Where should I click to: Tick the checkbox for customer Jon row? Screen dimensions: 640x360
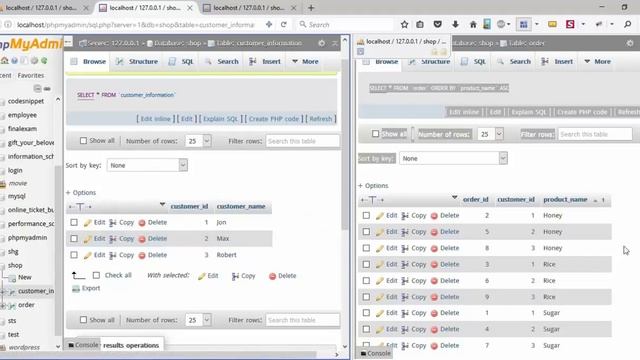pos(74,222)
